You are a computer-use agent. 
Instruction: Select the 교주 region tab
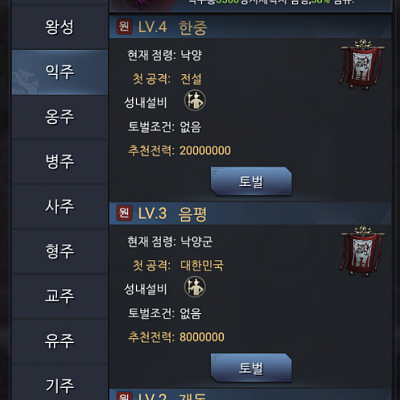coord(60,296)
